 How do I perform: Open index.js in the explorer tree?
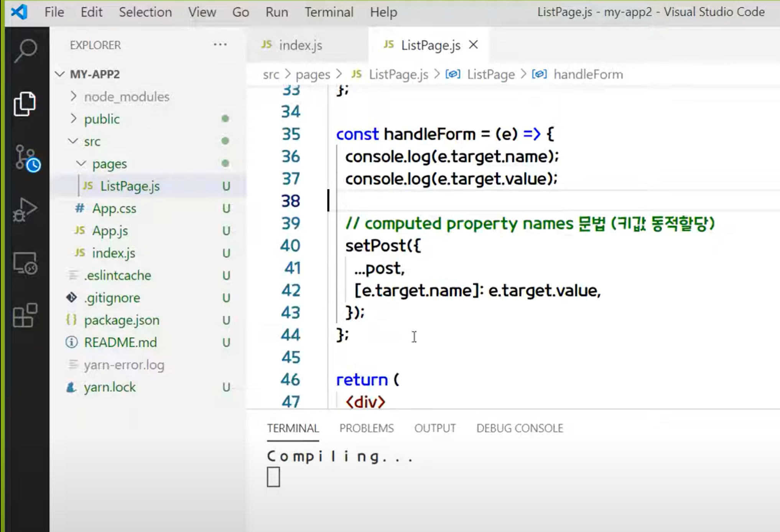(148, 253)
